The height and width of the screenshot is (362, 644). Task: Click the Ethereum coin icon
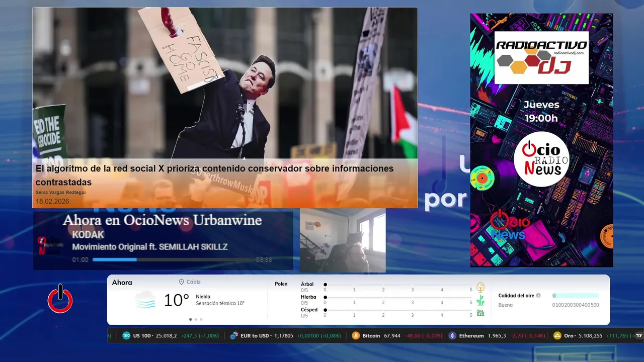(x=452, y=336)
